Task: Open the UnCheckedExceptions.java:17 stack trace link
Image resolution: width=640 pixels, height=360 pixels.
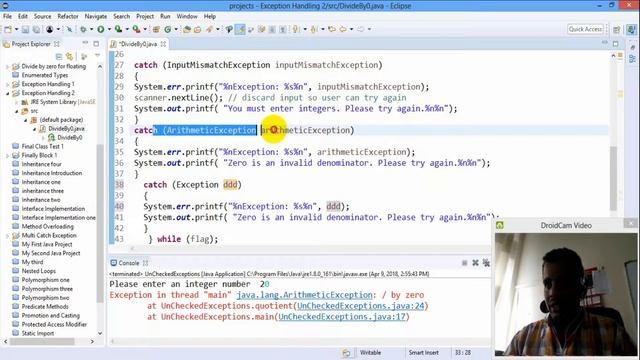Action: click(342, 317)
